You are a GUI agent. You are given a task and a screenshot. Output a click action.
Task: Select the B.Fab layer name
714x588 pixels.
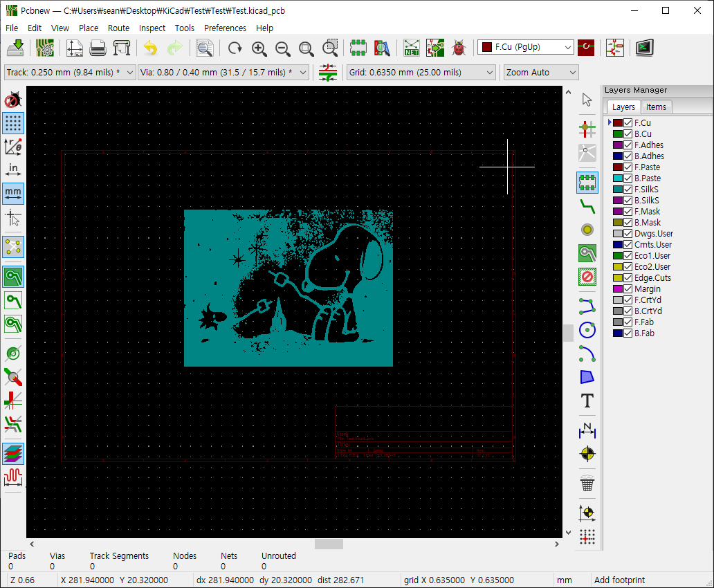(x=644, y=333)
